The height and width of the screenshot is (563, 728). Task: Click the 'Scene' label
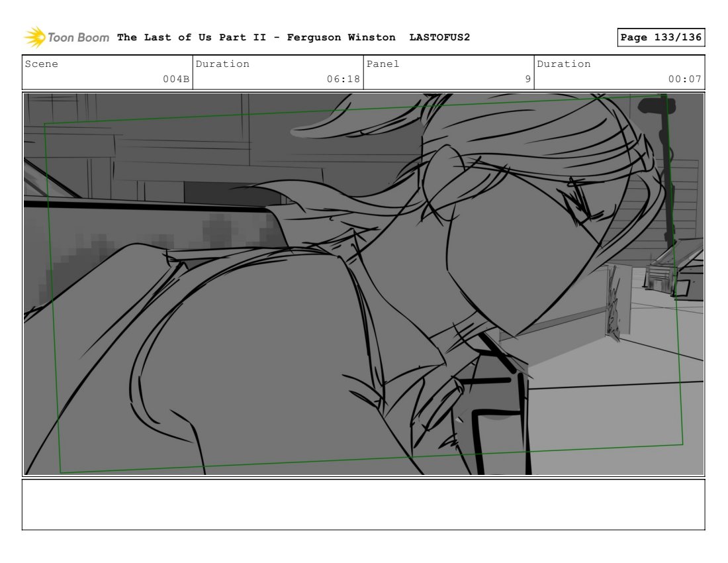click(41, 64)
